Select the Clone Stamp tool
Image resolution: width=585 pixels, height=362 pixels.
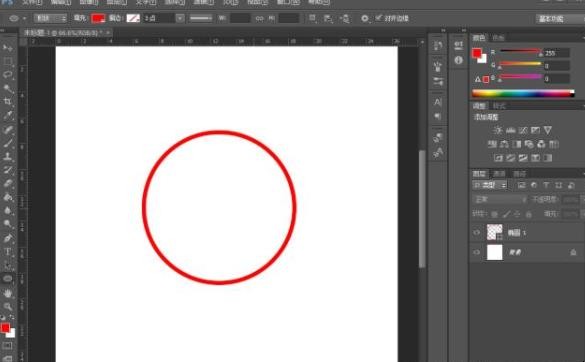pos(7,156)
